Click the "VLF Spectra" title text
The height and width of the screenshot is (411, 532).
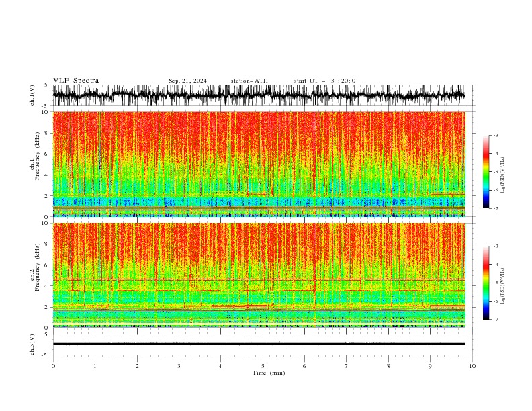tap(76, 81)
